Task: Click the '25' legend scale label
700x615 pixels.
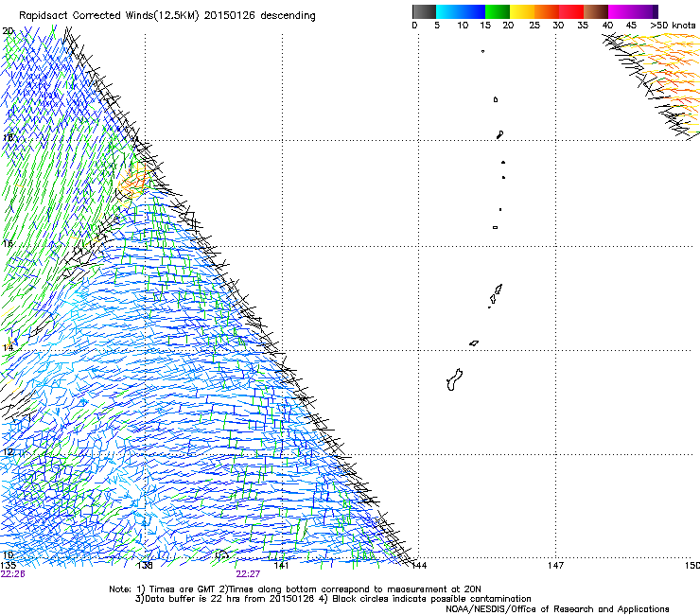Action: 534,26
